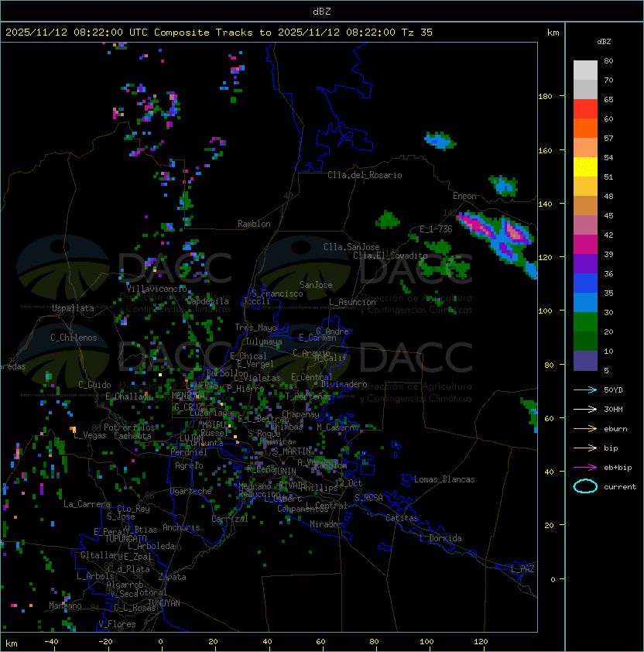Image resolution: width=644 pixels, height=652 pixels.
Task: Click 'Uspallata' label on the map
Action: pos(74,308)
